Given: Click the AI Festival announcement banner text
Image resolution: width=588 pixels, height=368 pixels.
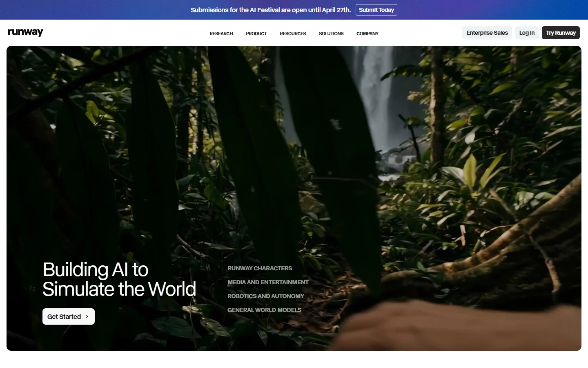Looking at the screenshot, I should click(271, 9).
